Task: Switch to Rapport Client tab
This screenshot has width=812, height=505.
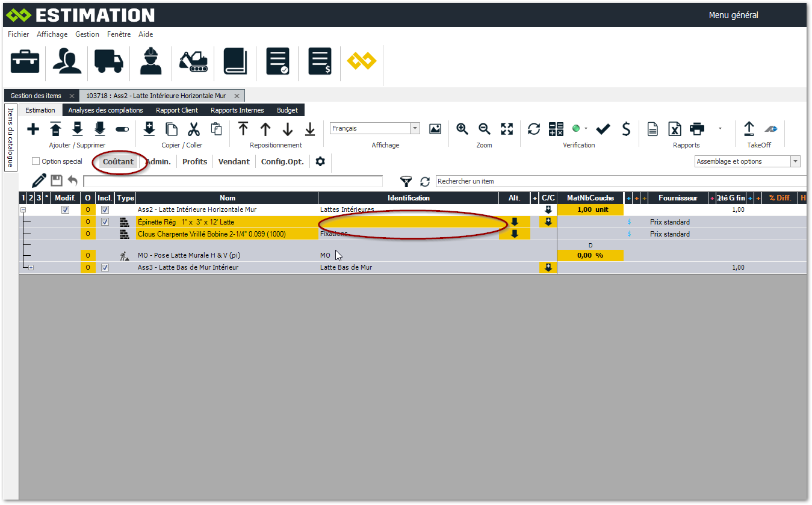Action: [x=177, y=110]
